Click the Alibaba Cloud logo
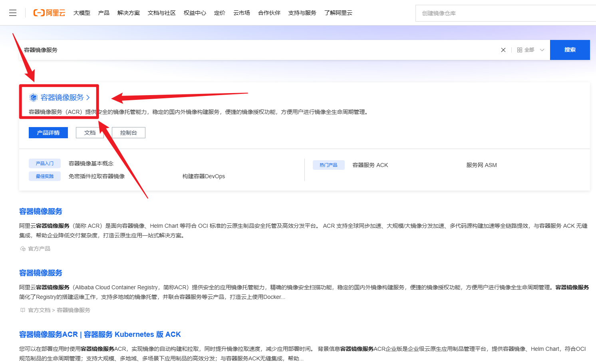 tap(49, 13)
